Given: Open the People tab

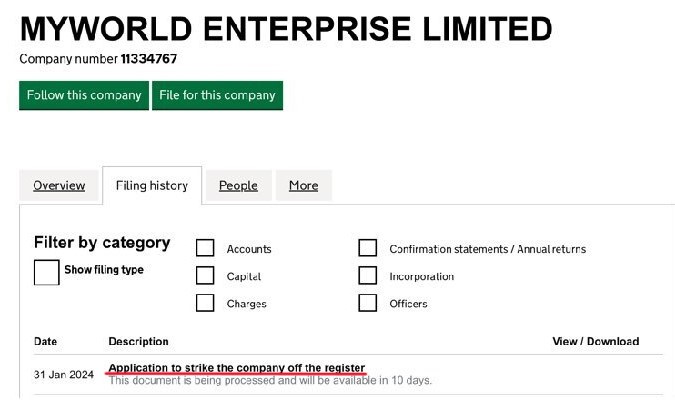Looking at the screenshot, I should 238,185.
